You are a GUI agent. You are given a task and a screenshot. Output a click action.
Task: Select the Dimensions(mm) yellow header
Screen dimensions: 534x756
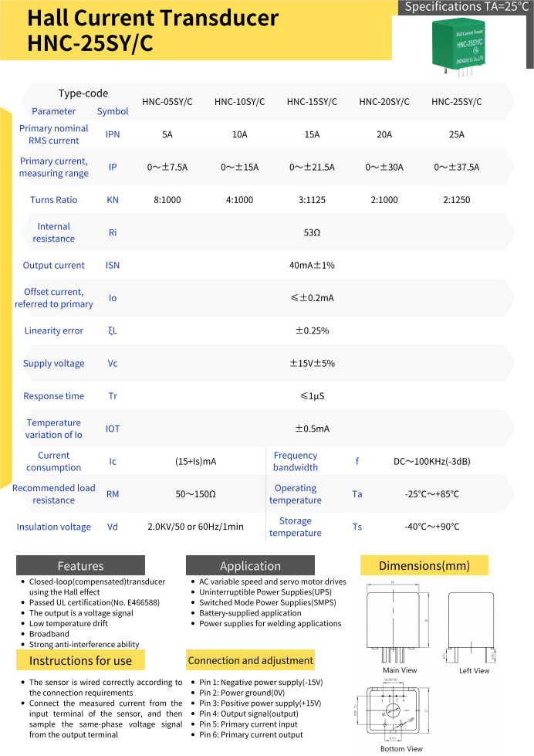424,565
